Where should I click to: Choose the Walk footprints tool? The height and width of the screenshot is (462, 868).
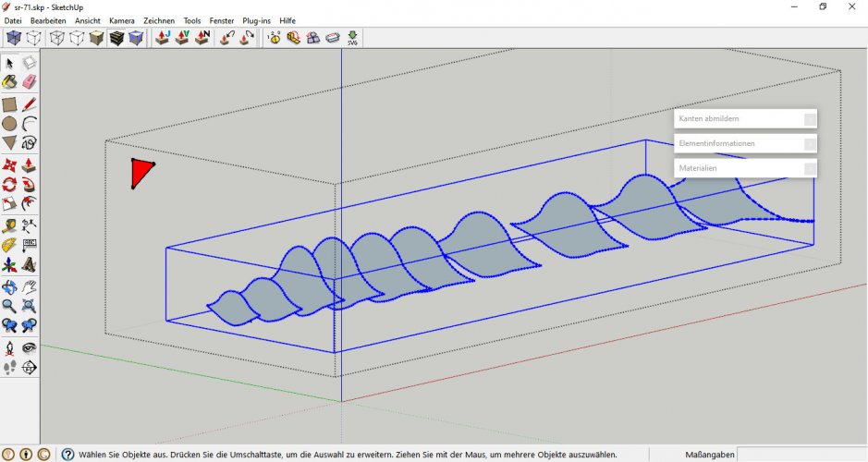(x=9, y=367)
